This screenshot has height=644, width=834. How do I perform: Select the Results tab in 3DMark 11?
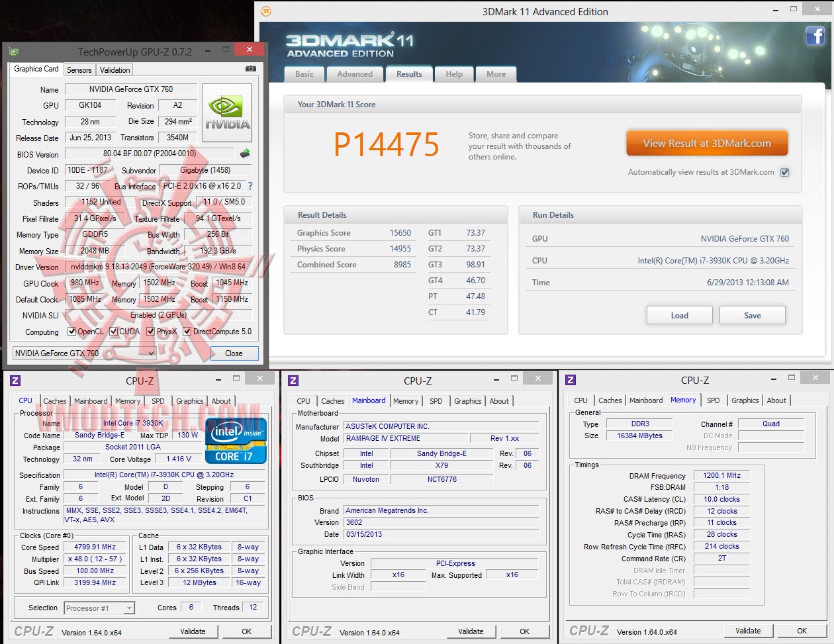(x=409, y=74)
